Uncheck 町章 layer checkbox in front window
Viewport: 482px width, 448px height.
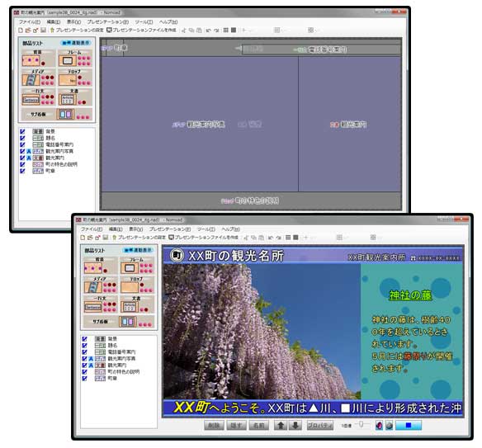click(x=84, y=379)
